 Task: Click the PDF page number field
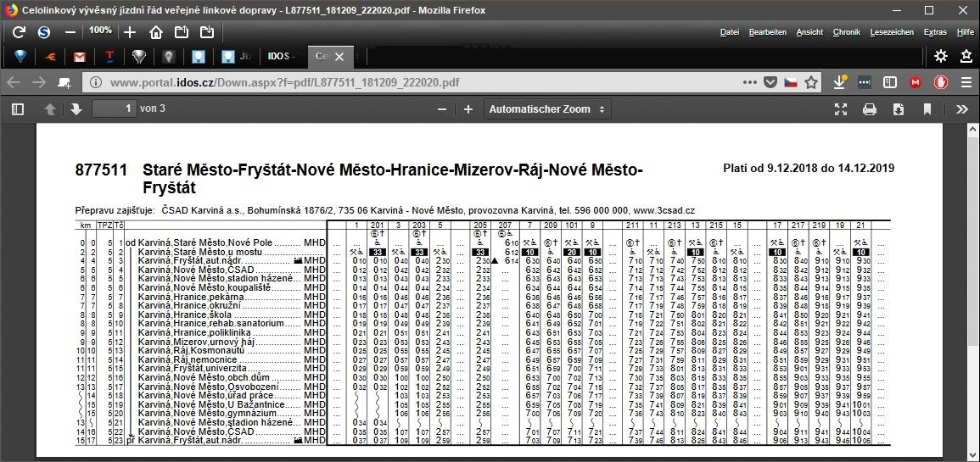coord(115,109)
